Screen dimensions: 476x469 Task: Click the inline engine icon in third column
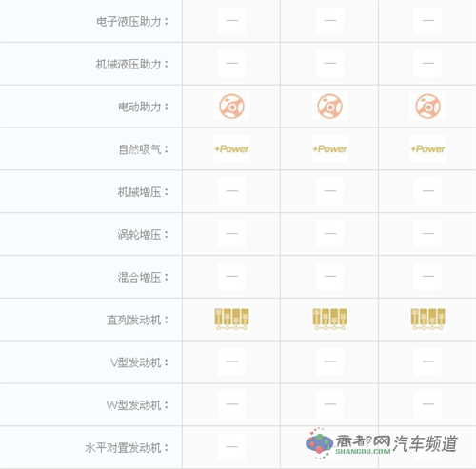(x=427, y=319)
